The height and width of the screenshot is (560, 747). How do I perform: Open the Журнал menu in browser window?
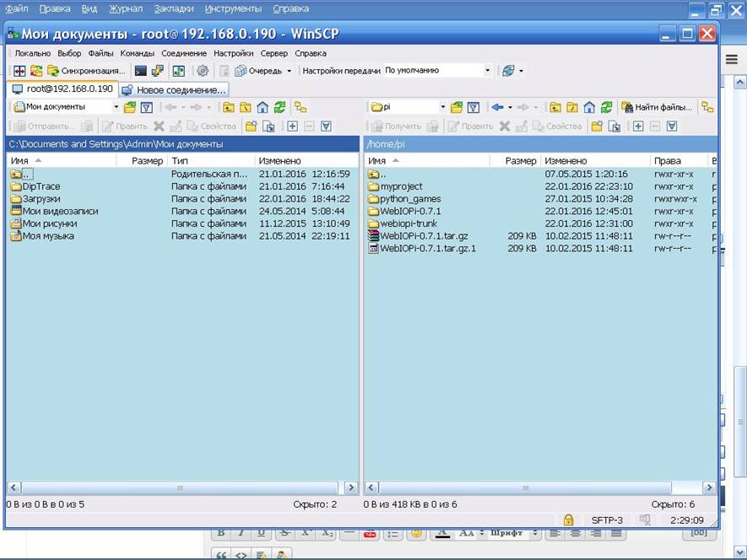point(126,8)
